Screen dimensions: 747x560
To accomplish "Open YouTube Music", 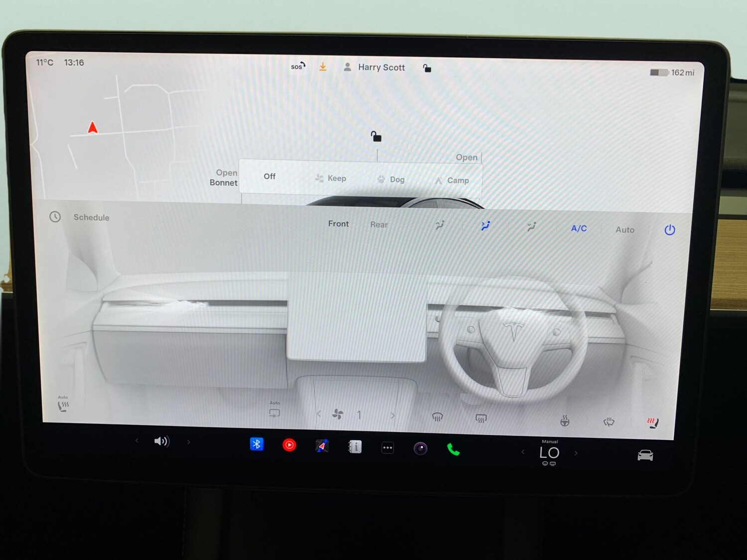I will tap(289, 444).
